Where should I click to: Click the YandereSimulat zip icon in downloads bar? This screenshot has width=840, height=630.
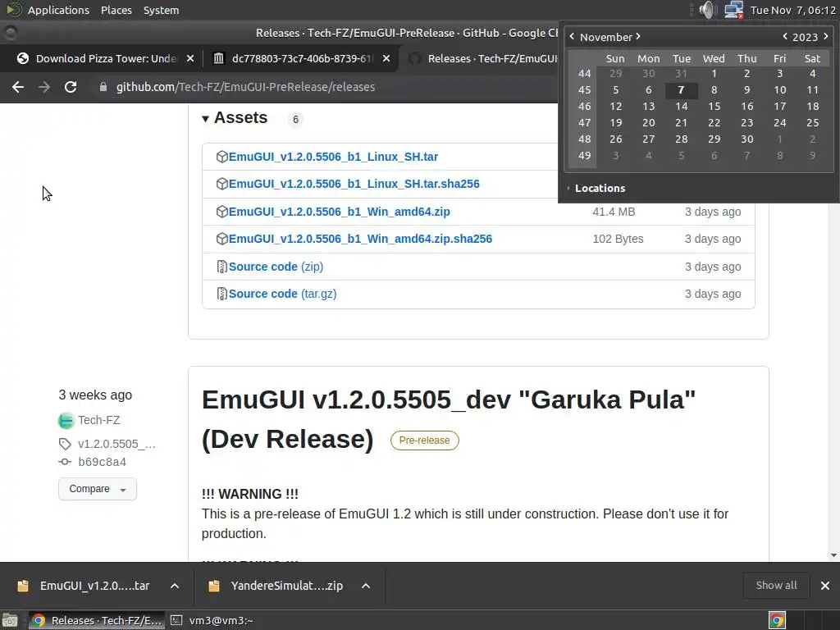pos(214,586)
